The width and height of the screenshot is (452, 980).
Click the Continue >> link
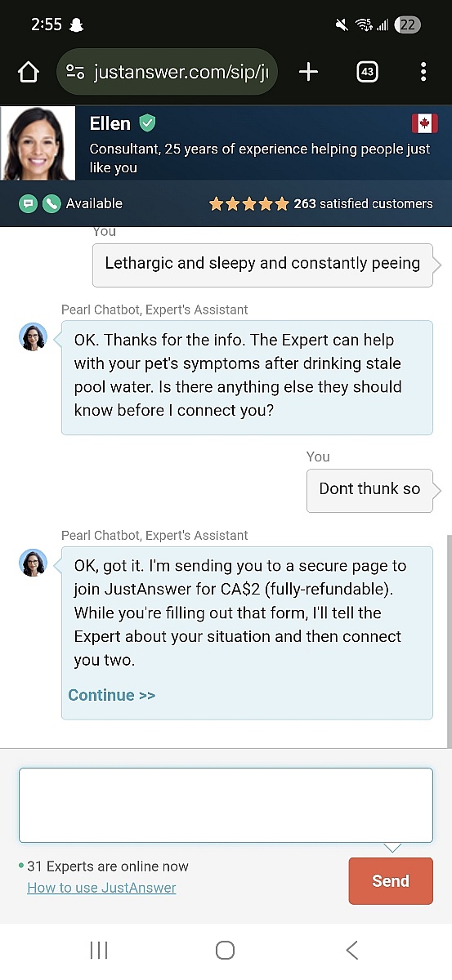coord(111,695)
